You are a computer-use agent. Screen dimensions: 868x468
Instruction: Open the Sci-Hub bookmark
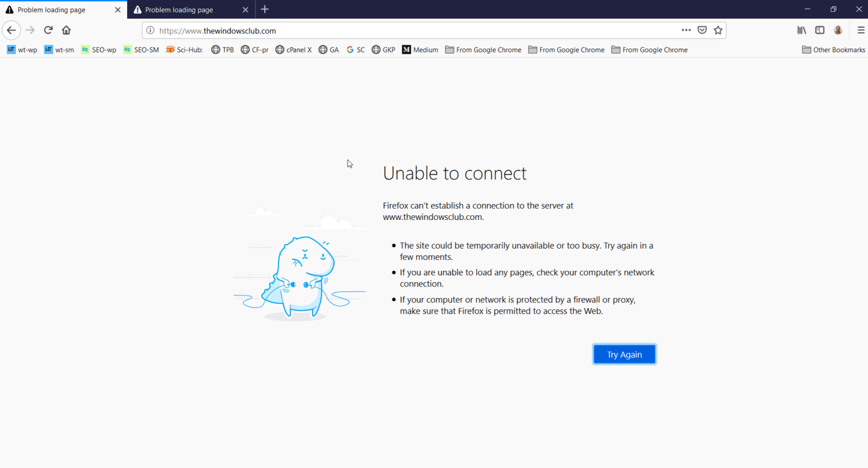pos(184,50)
